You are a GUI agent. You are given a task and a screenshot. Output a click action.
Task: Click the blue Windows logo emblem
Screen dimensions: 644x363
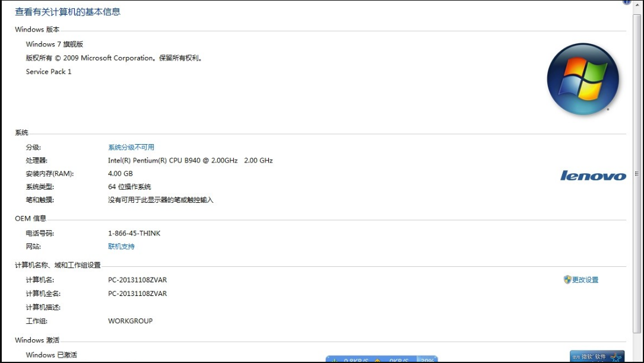coord(582,79)
